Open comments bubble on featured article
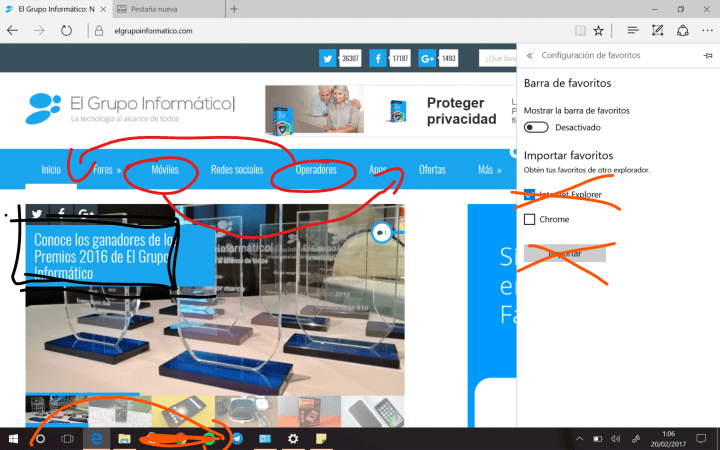Screen dimensions: 720x450 [x=382, y=233]
